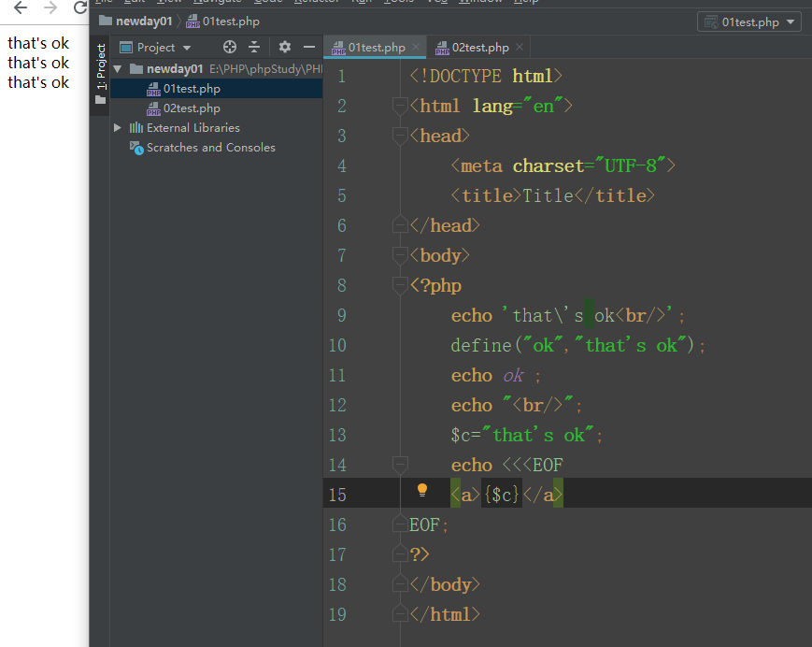Screen dimensions: 812x647
Task: Expand the External Libraries node
Action: click(116, 127)
